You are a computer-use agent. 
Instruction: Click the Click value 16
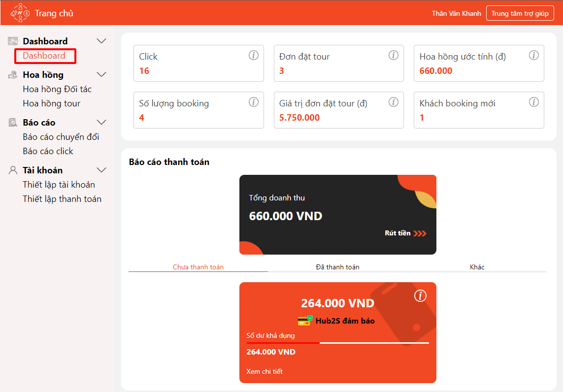pyautogui.click(x=144, y=71)
